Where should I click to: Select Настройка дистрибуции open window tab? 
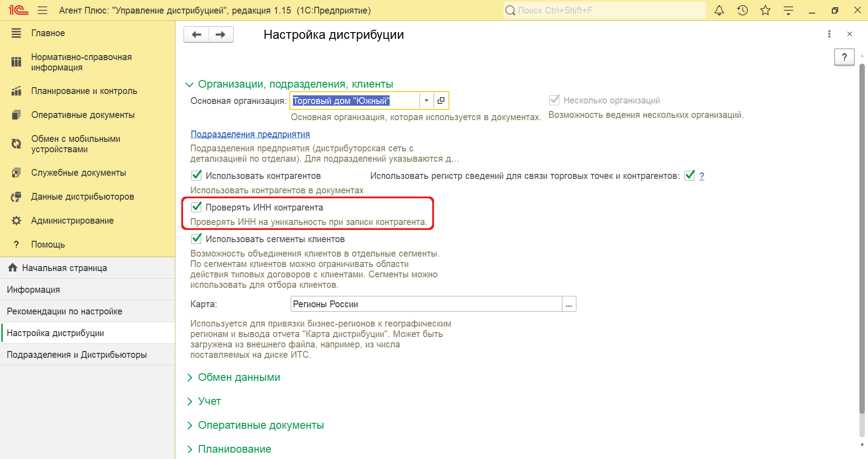click(88, 333)
